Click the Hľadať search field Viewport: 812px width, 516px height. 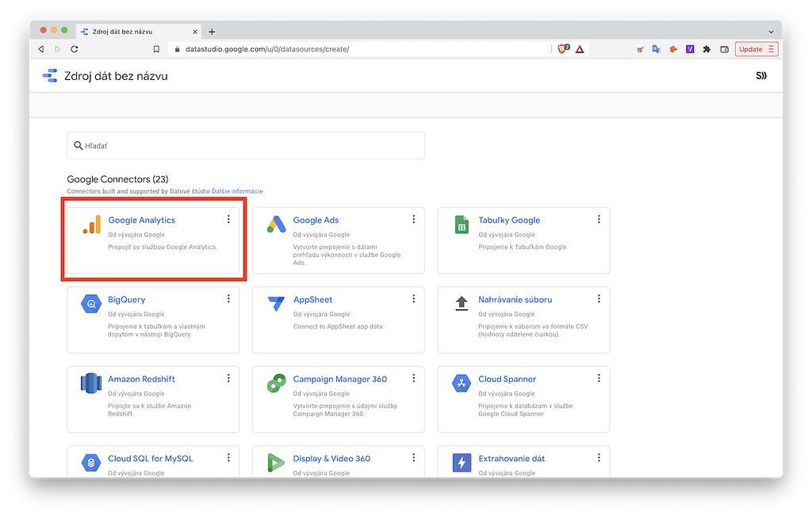point(246,145)
